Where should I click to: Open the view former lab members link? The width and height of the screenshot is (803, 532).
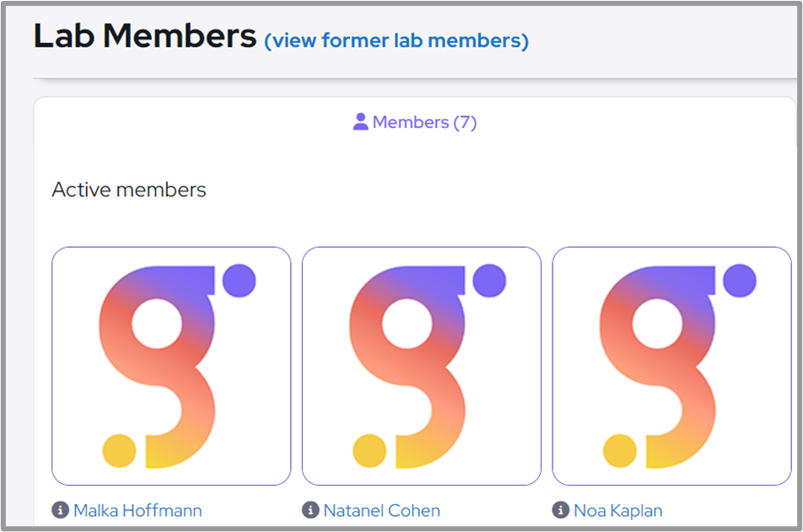396,40
